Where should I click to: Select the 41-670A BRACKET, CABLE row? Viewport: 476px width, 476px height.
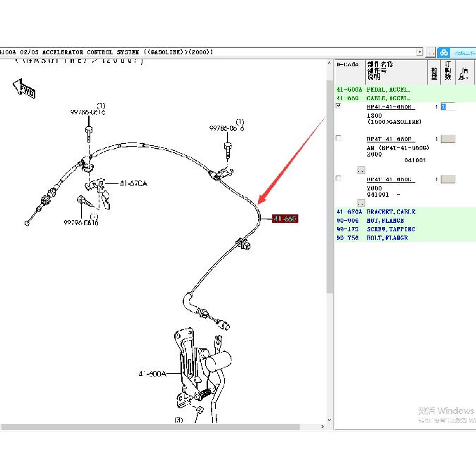pos(405,212)
